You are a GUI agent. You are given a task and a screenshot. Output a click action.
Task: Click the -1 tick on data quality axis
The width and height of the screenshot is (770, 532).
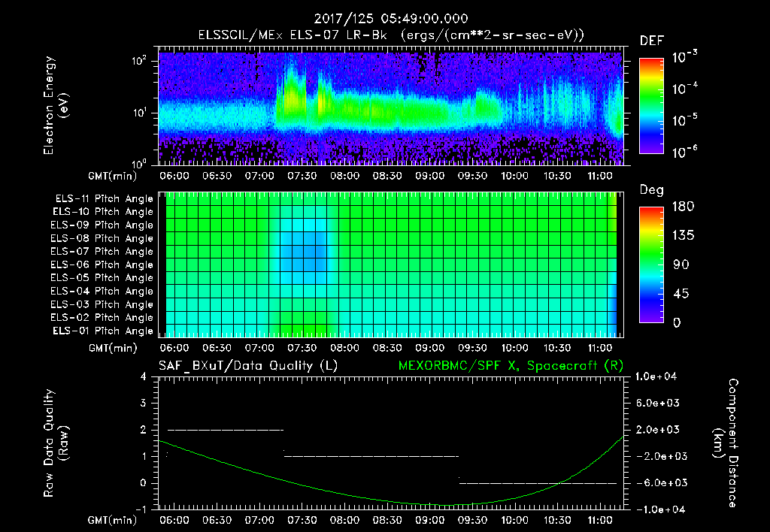pyautogui.click(x=141, y=509)
